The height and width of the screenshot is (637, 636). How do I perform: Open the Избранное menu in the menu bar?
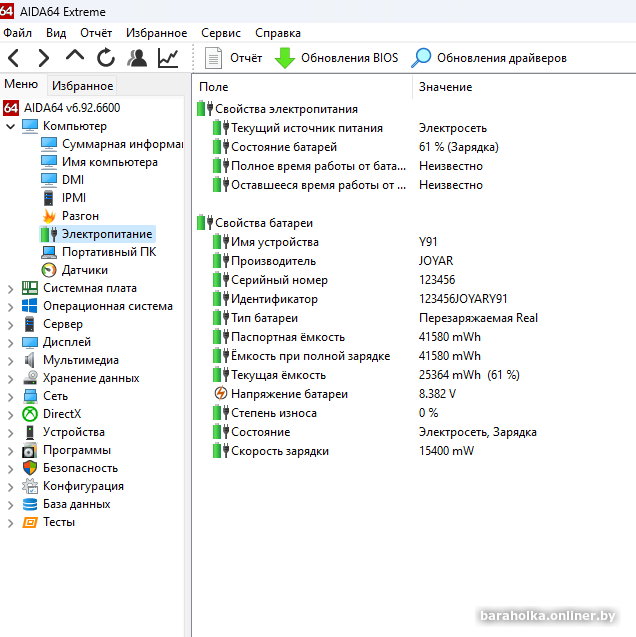[x=156, y=33]
